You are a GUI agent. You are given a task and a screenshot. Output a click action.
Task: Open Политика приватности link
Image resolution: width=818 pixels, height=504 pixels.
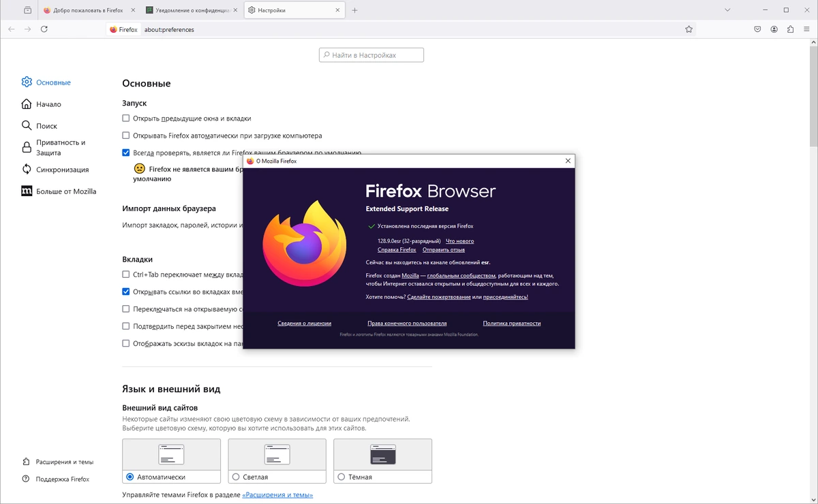pos(512,324)
